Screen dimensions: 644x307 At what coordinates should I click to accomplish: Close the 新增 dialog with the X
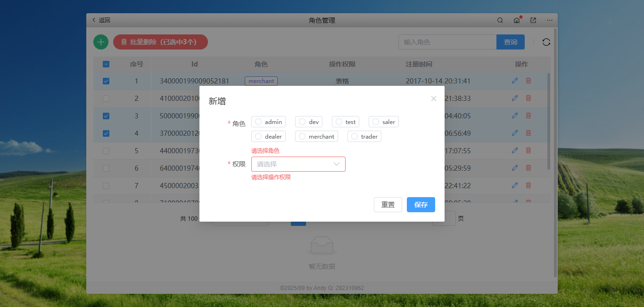[433, 99]
